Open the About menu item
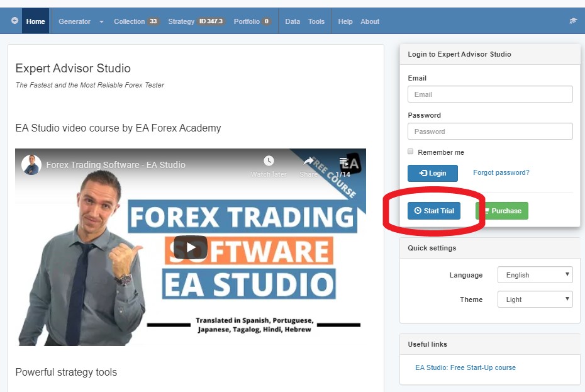This screenshot has width=585, height=392. coord(370,21)
